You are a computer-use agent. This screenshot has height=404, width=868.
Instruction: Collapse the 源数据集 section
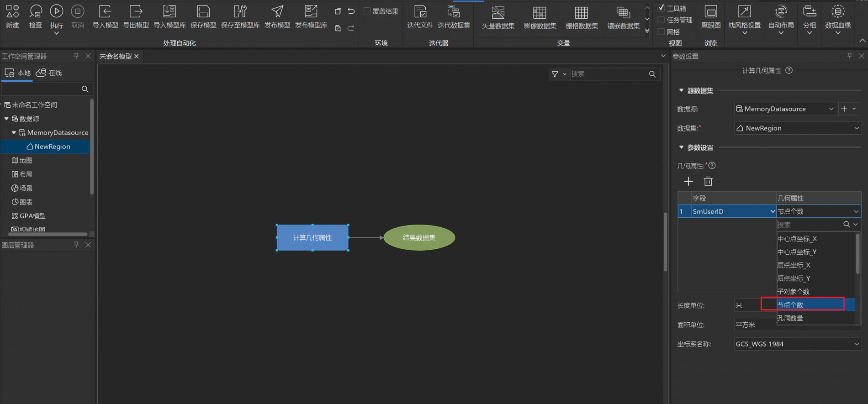(x=681, y=90)
